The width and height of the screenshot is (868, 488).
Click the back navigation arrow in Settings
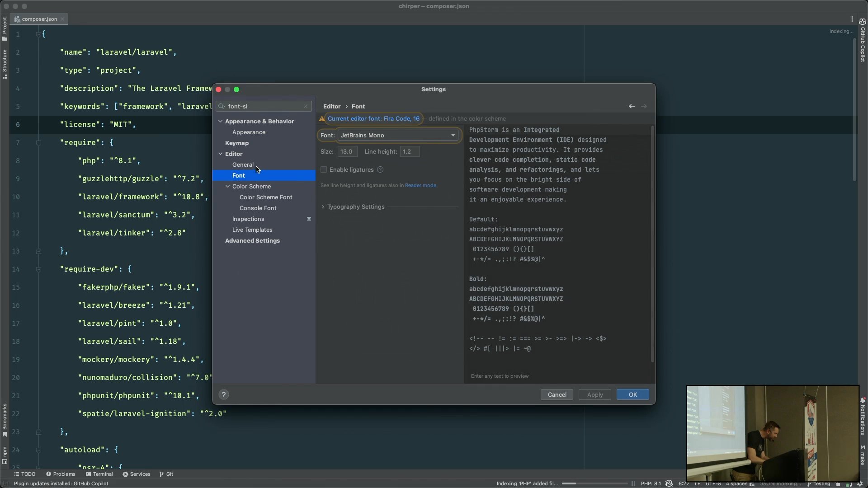coord(632,106)
